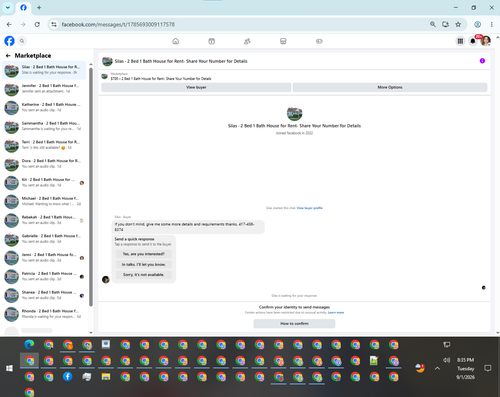The width and height of the screenshot is (500, 397).
Task: Click the taskbar volume speaker icon
Action: pos(446,360)
